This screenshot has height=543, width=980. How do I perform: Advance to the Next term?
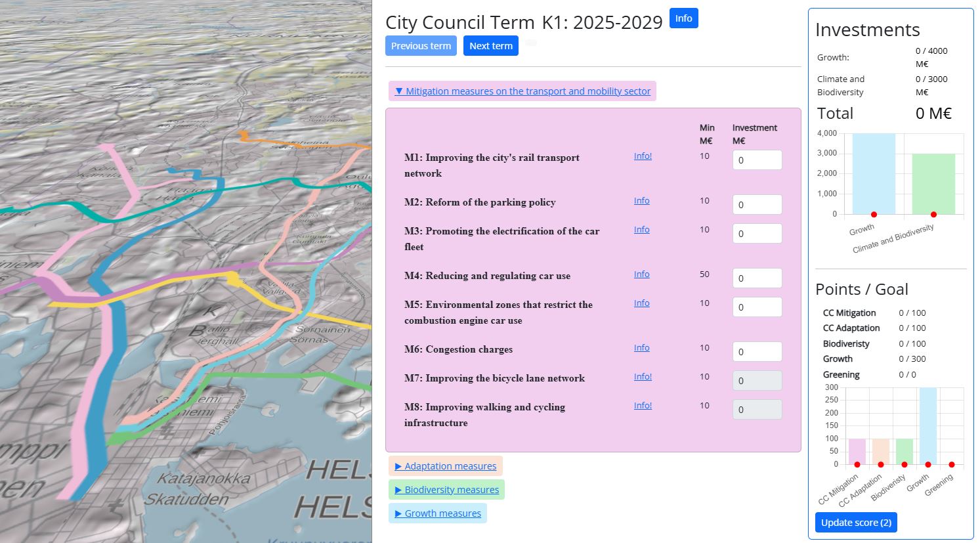click(x=490, y=46)
